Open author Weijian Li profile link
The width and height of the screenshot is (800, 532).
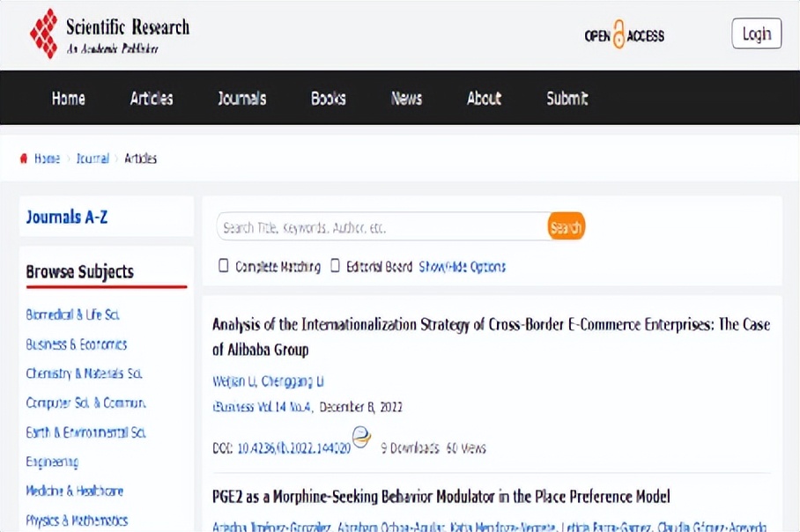point(234,381)
